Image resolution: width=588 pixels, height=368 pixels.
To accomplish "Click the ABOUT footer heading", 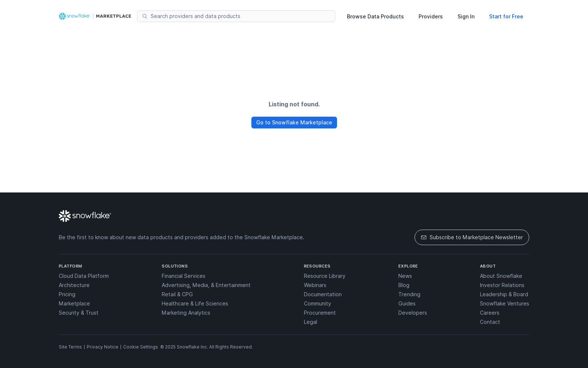I will 488,266.
